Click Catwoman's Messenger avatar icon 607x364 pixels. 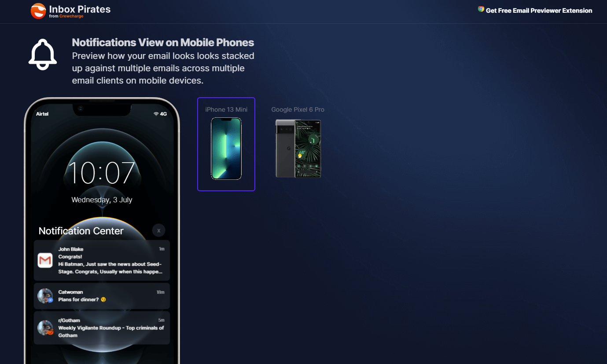(45, 296)
